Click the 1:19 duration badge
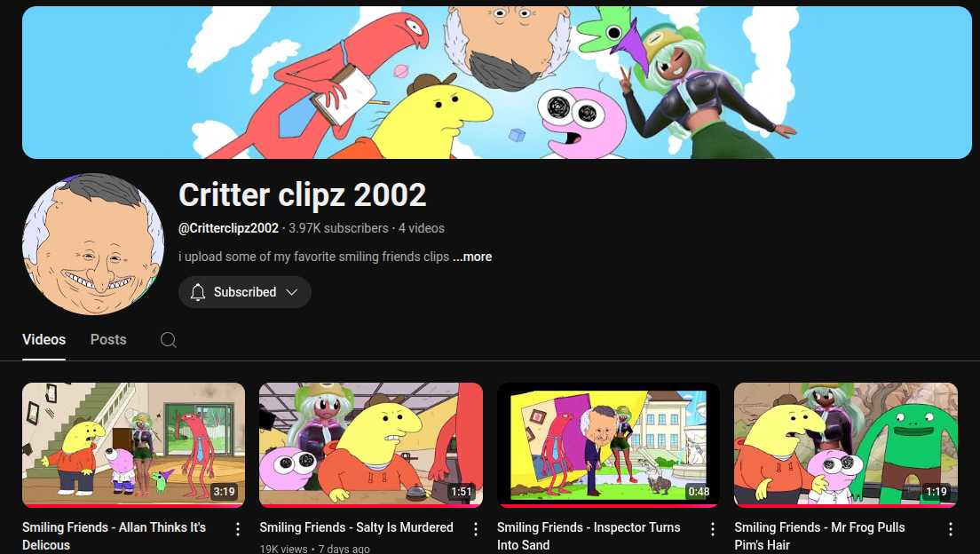Viewport: 980px width, 554px height. tap(937, 492)
